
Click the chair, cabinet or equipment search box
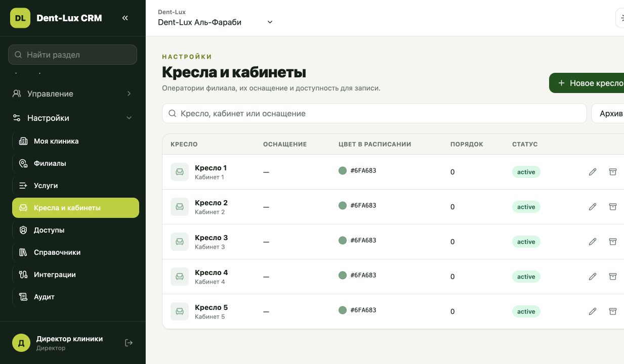(x=375, y=114)
